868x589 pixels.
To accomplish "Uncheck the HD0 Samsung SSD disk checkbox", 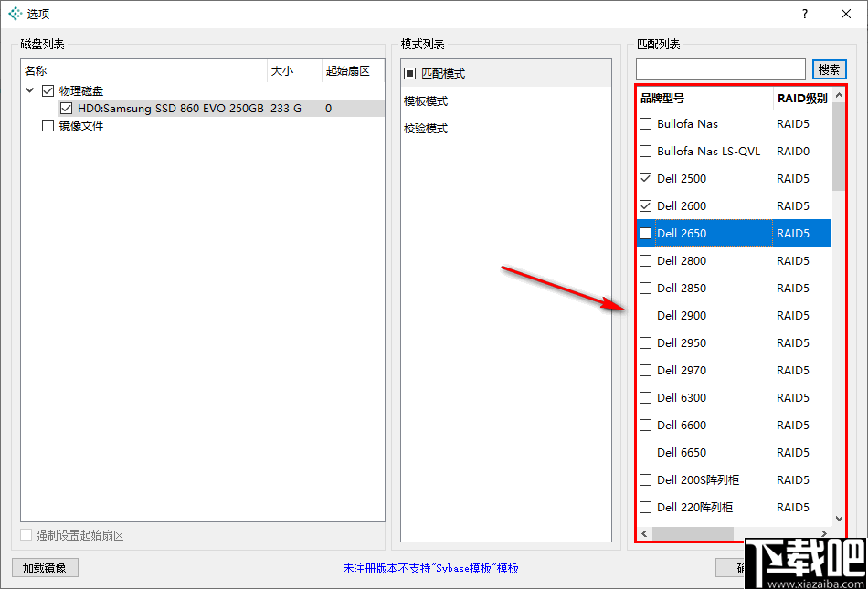I will [x=66, y=108].
